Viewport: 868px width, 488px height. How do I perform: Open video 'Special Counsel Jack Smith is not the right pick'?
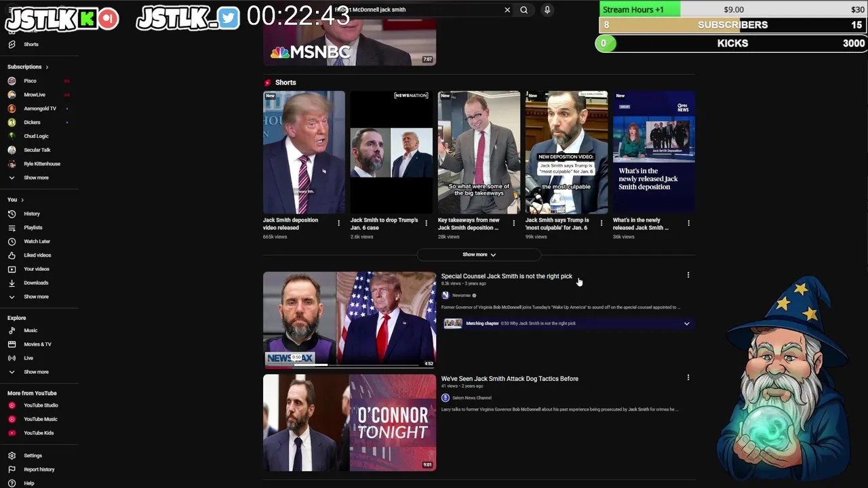(x=507, y=277)
